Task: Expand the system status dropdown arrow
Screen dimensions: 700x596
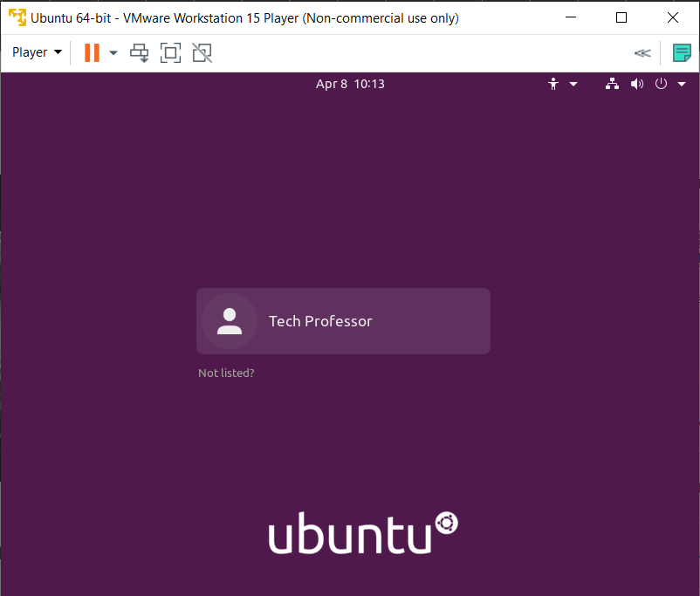Action: [x=682, y=84]
